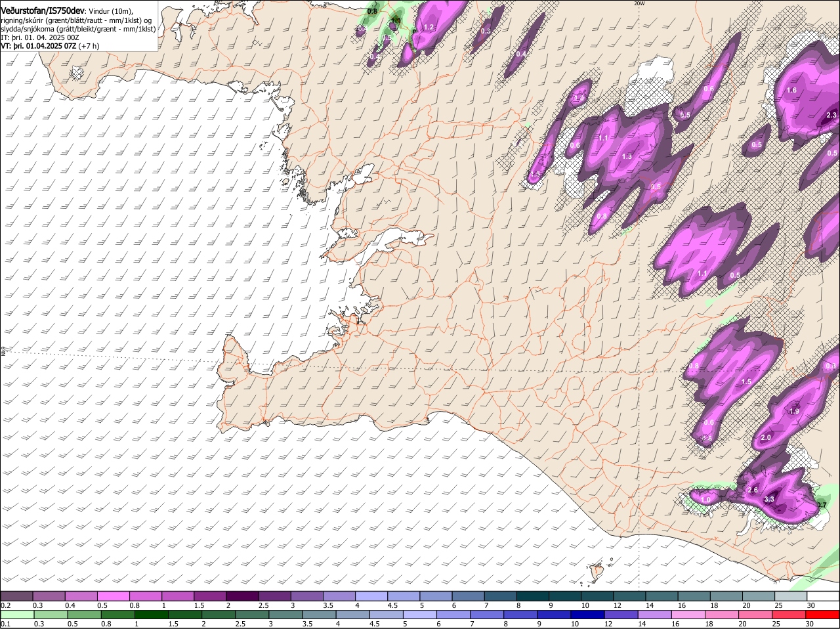
Task: Click lower legend green swatch labeled 0.5
Action: point(84,615)
